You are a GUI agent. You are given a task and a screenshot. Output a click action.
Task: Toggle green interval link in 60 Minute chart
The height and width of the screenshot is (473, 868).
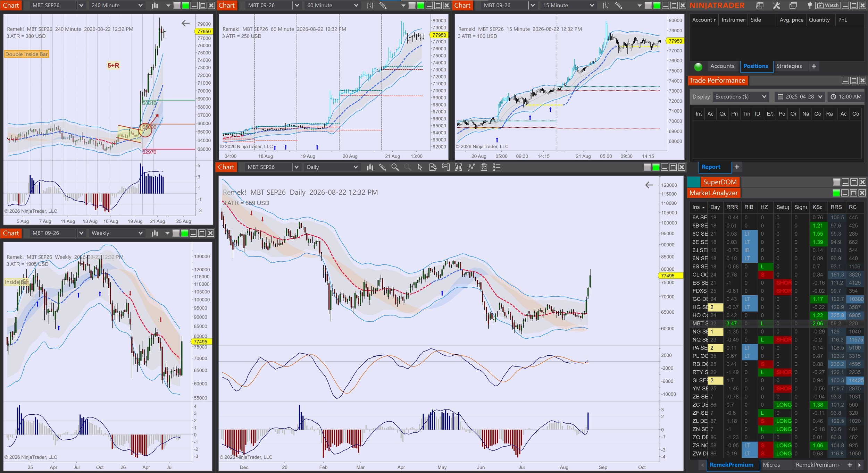tap(420, 6)
